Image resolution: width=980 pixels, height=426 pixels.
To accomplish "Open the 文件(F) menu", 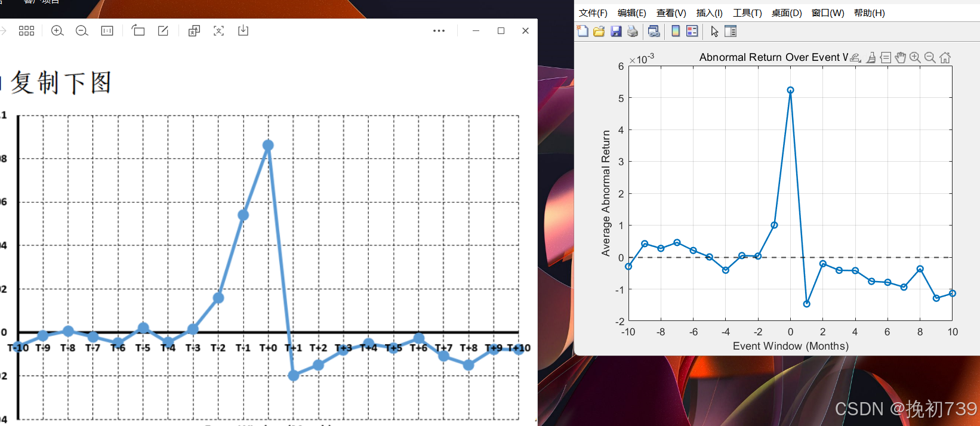I will pyautogui.click(x=593, y=13).
